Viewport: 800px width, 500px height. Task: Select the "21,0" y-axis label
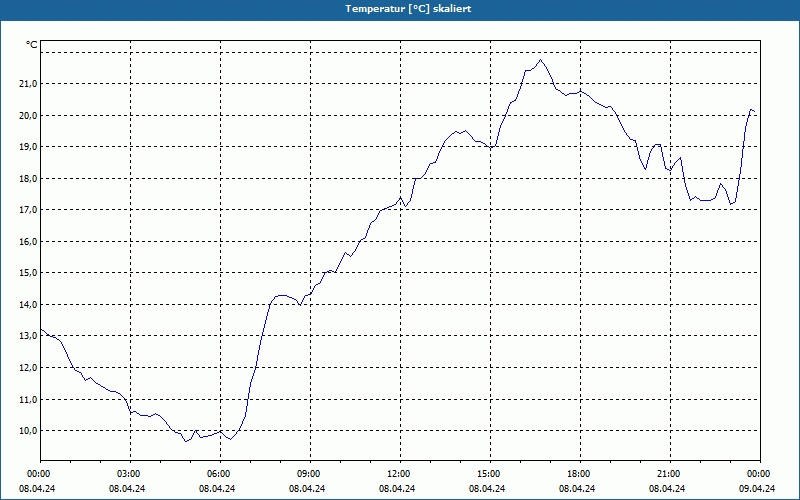click(x=28, y=84)
